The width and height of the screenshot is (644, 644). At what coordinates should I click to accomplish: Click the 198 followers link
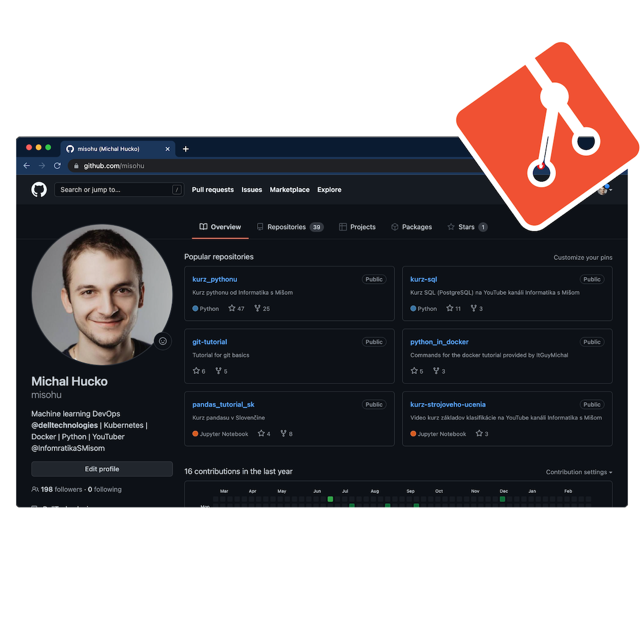[61, 489]
